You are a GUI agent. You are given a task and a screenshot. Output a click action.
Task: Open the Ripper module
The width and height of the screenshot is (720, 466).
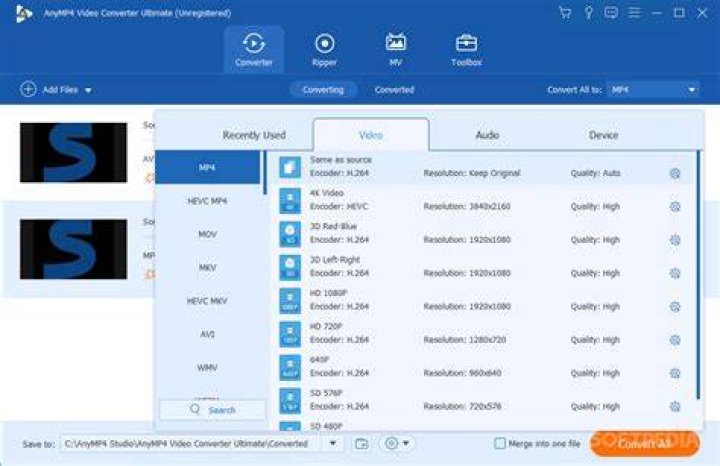tap(324, 50)
